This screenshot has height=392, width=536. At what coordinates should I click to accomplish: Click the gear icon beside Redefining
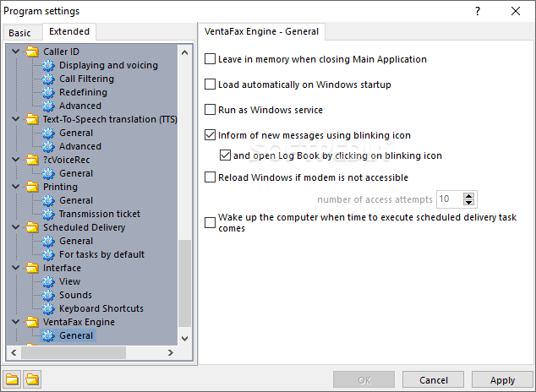coord(48,92)
